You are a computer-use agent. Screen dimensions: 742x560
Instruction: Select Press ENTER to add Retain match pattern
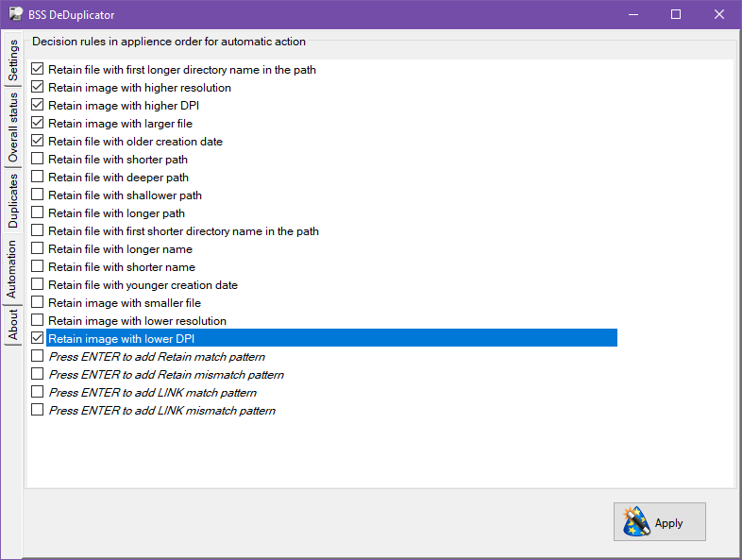[157, 357]
